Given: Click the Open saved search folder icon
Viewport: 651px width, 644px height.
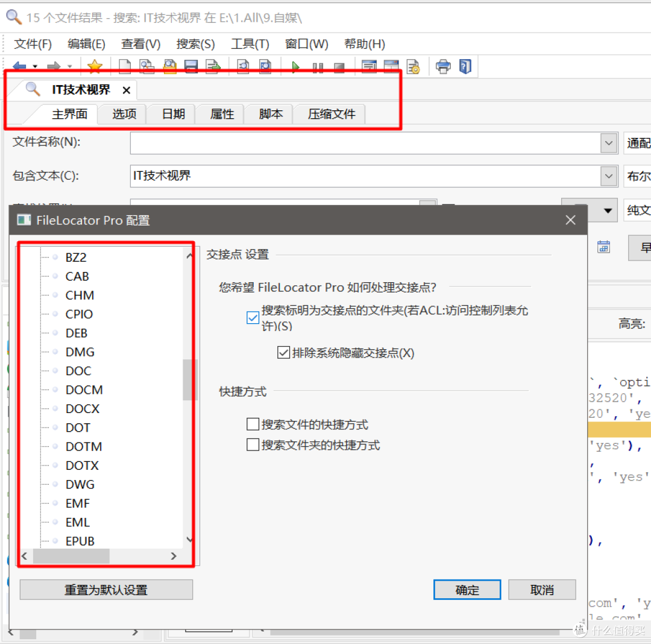Looking at the screenshot, I should 170,66.
